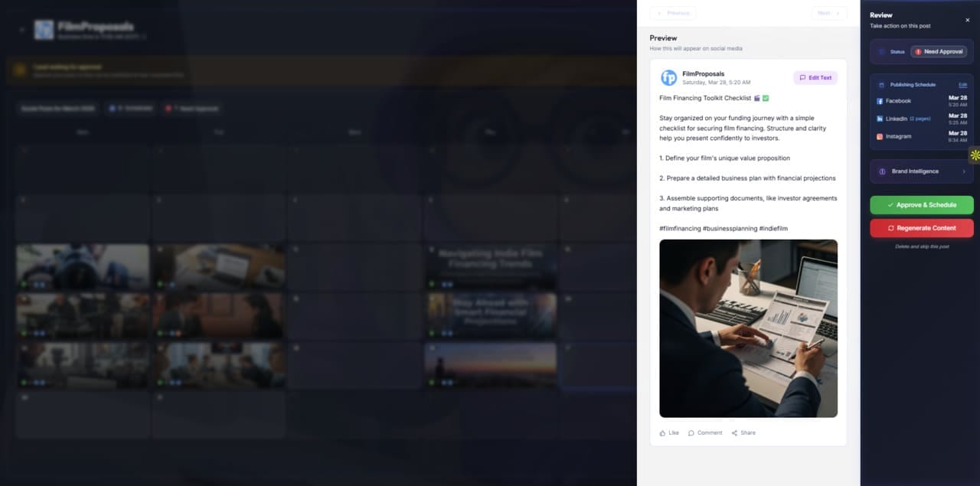Click the Edit Text button
Viewport: 980px width, 486px height.
point(815,77)
